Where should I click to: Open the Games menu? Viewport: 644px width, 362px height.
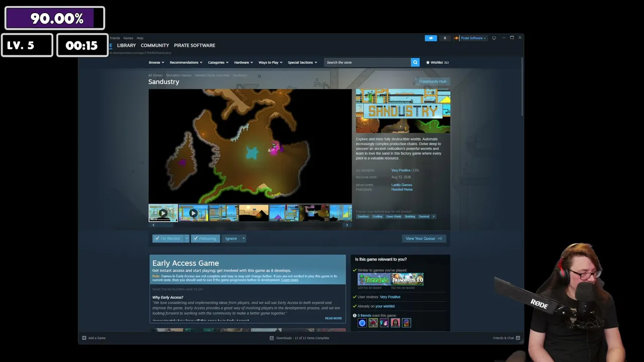[x=128, y=38]
